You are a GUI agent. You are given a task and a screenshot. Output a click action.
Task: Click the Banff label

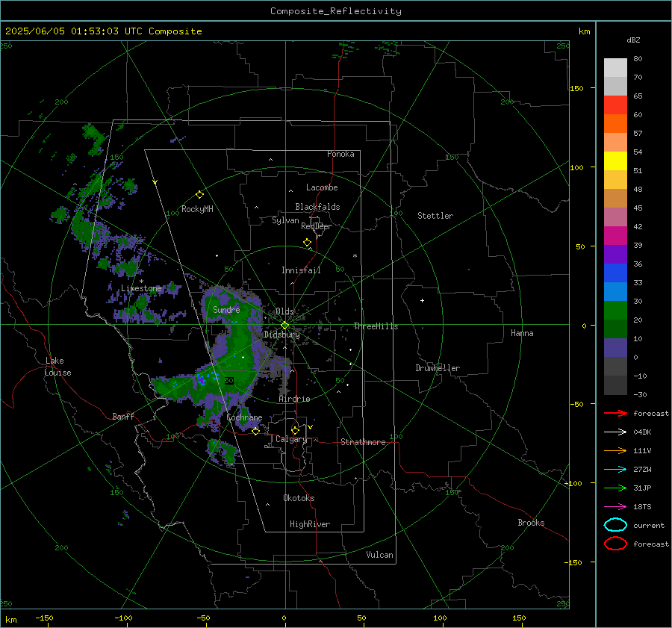(x=123, y=416)
